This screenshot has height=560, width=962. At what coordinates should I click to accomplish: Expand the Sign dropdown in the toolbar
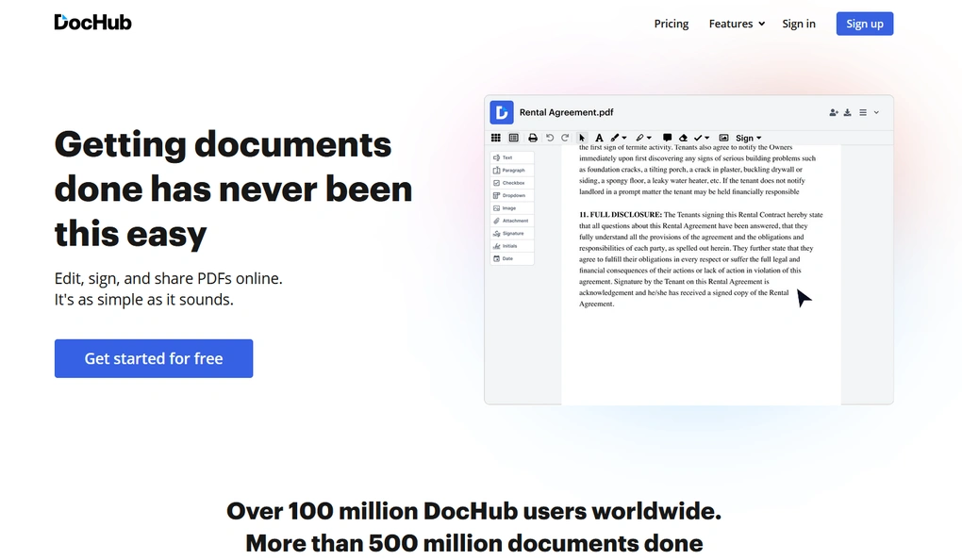point(747,138)
